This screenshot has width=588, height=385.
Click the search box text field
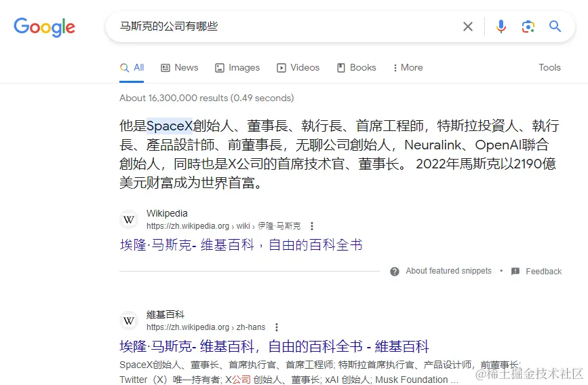pos(285,26)
